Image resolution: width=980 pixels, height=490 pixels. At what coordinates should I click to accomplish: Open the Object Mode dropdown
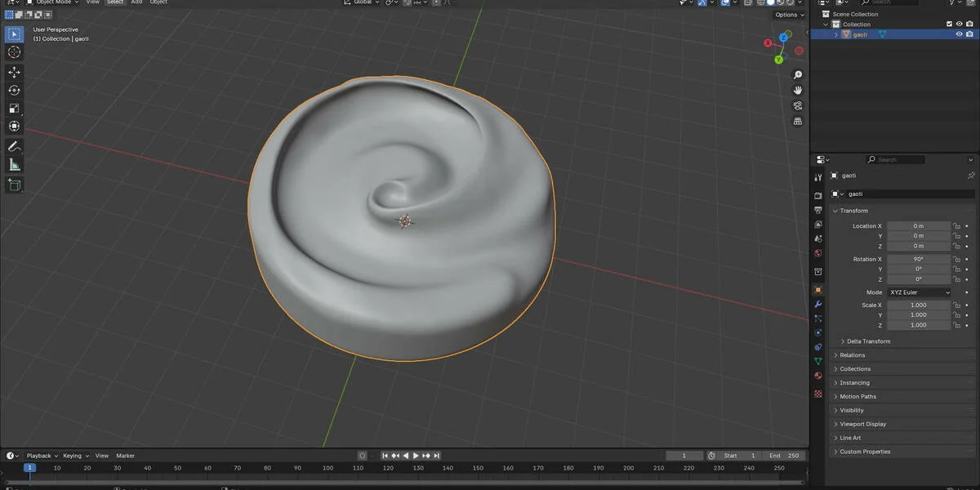[53, 2]
